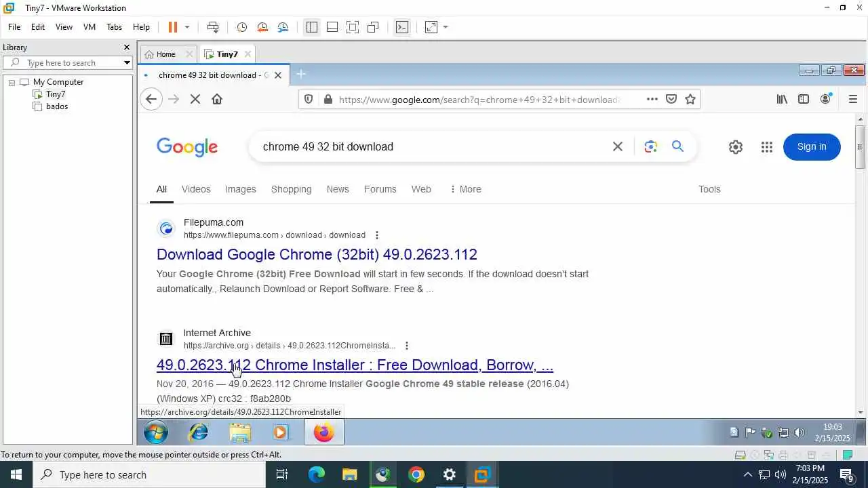Toggle the Firefox sidebar
This screenshot has width=868, height=488.
point(804,99)
